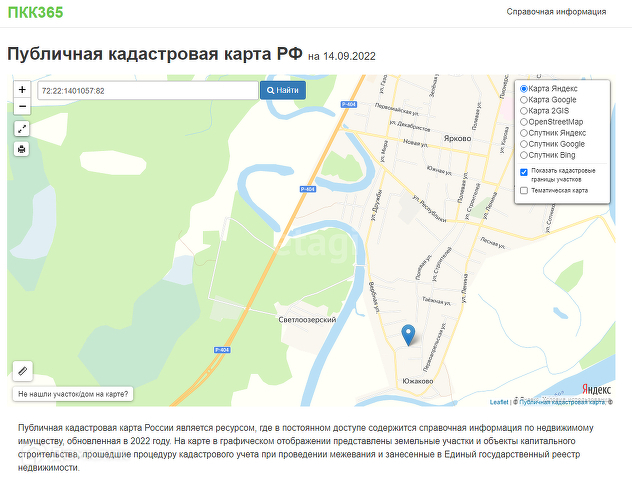Click the Южная ул. street label

point(439,170)
